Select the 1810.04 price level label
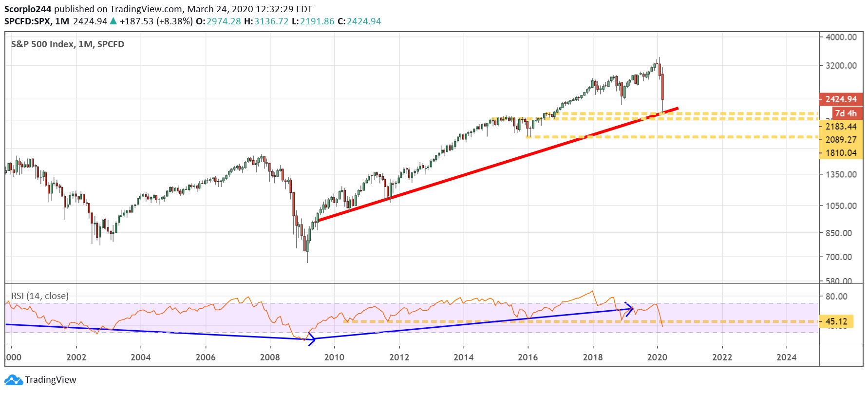 [x=841, y=153]
